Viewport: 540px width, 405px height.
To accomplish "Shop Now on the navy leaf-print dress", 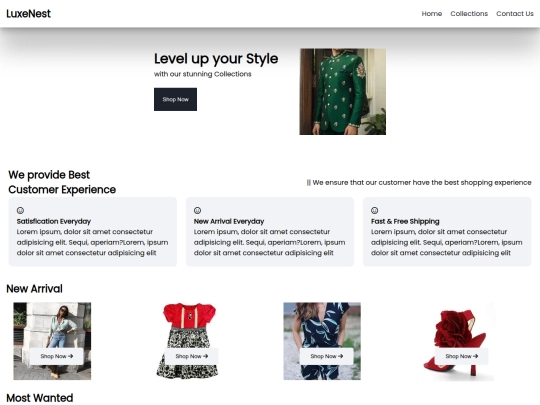I will click(326, 356).
